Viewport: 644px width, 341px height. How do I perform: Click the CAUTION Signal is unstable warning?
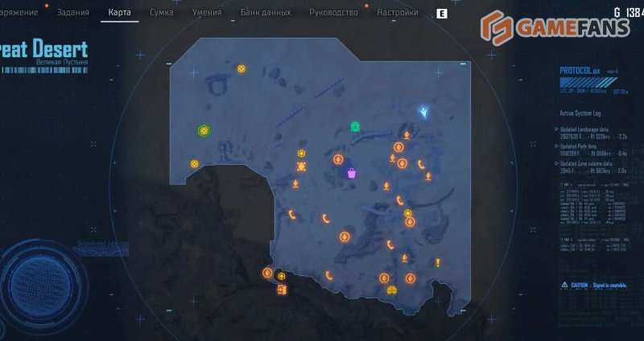point(594,285)
